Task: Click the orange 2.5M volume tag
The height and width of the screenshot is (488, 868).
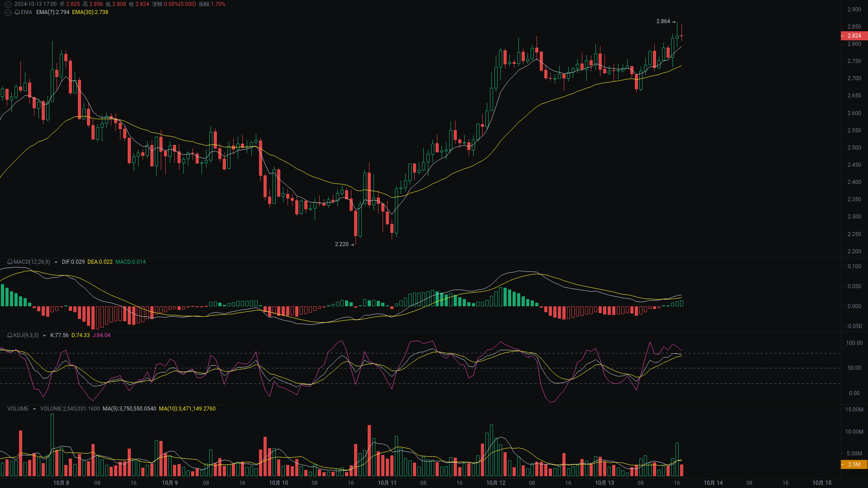Action: [854, 464]
